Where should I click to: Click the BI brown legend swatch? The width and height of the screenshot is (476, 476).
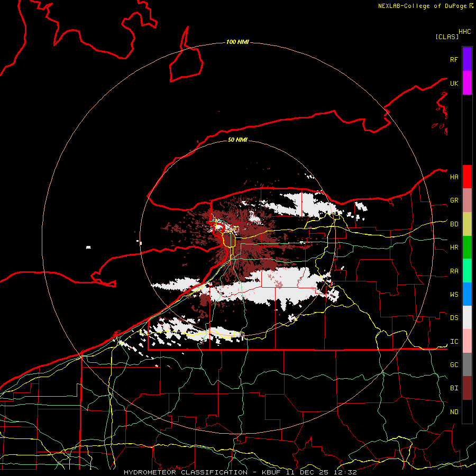click(467, 388)
